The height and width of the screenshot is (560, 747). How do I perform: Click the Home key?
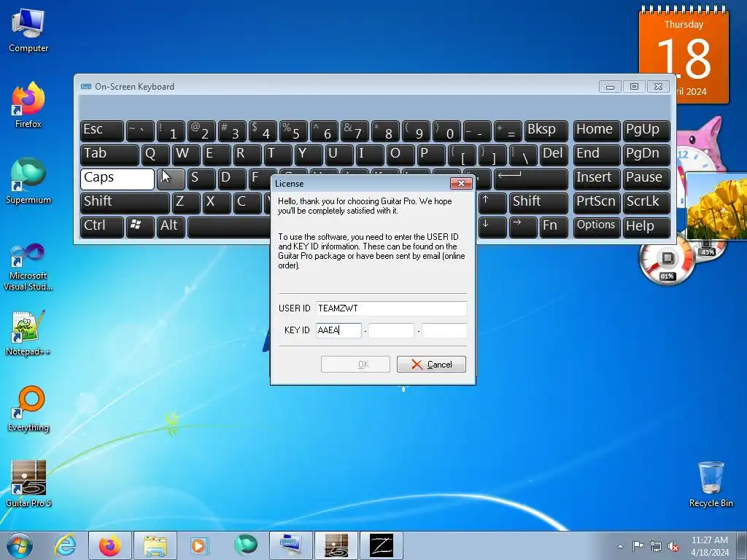click(x=597, y=131)
